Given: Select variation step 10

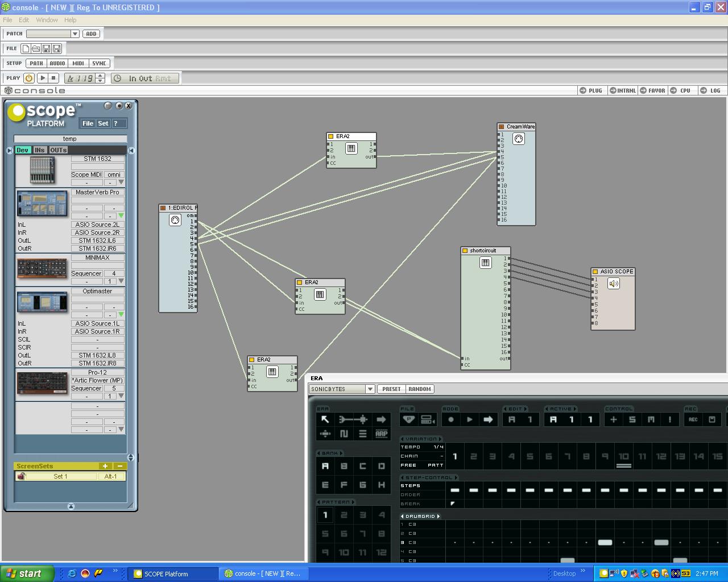Looking at the screenshot, I should click(624, 456).
